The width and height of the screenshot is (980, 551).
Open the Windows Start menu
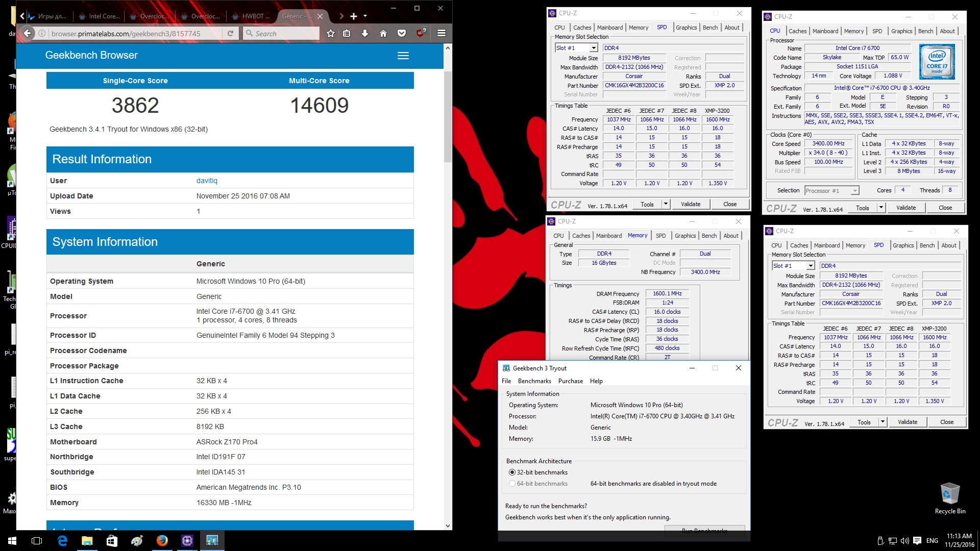pyautogui.click(x=12, y=540)
